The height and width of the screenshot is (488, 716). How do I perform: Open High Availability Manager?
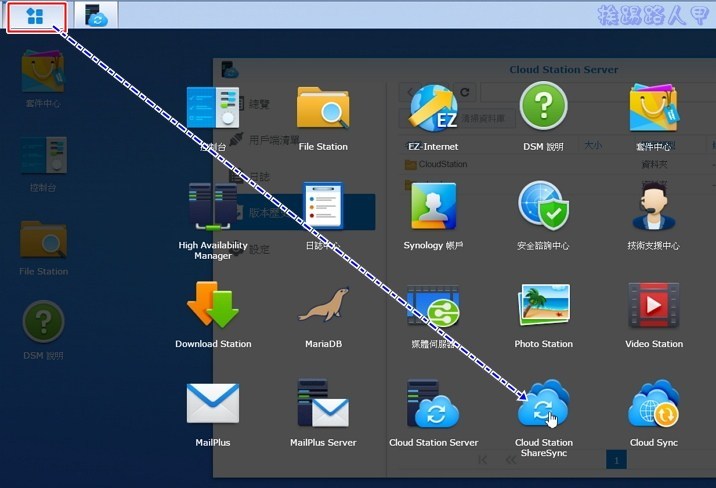pyautogui.click(x=213, y=208)
